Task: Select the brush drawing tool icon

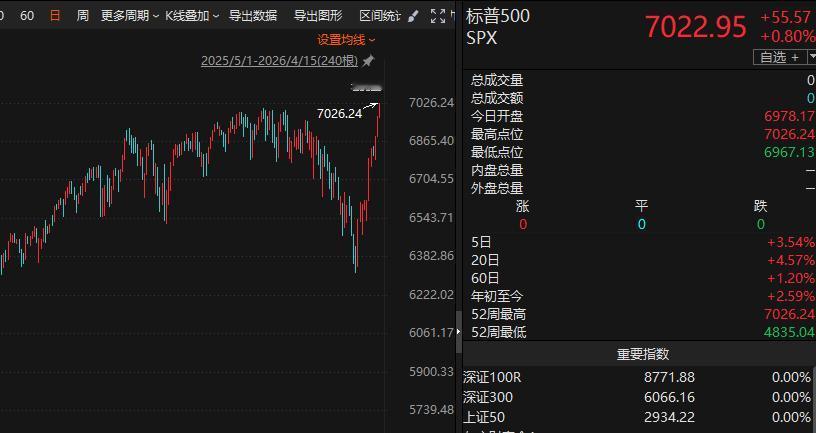Action: tap(413, 16)
